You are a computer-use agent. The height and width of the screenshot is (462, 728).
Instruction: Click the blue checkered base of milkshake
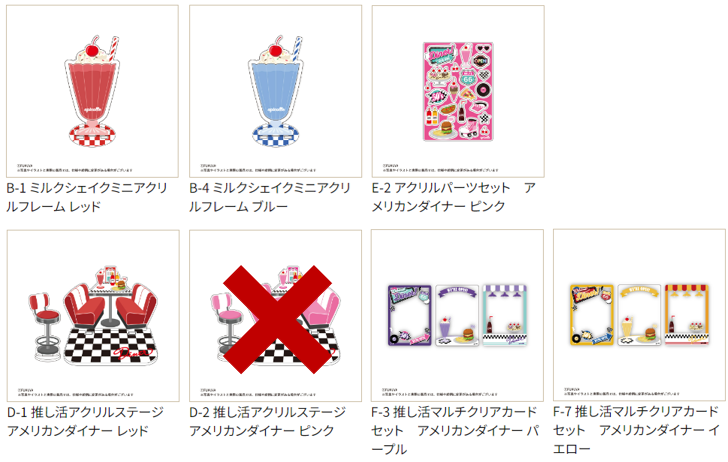pyautogui.click(x=275, y=135)
